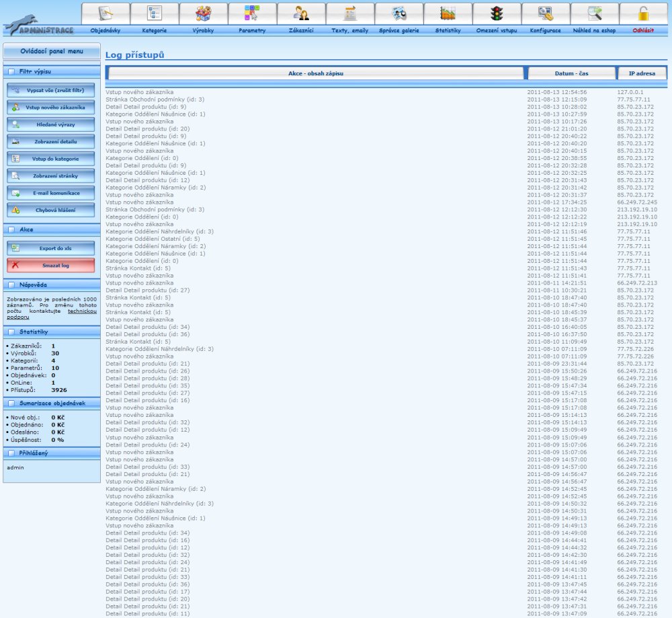Sort by the Datum - čas column header

pos(571,73)
